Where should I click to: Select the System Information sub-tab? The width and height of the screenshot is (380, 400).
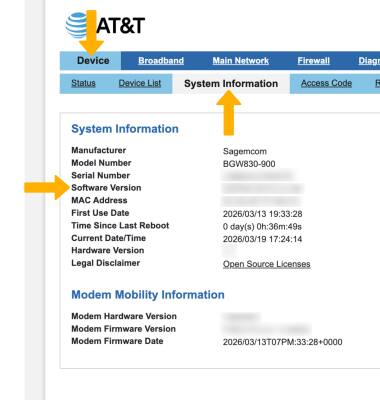[231, 84]
